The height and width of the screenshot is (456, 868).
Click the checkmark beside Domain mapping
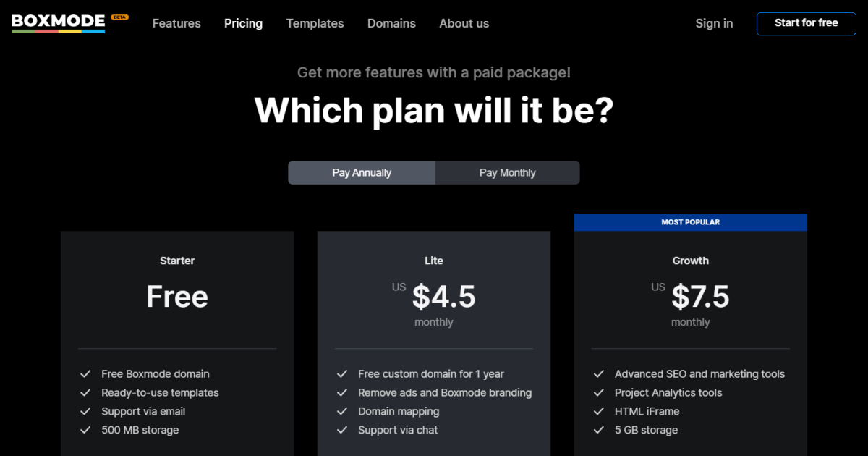pyautogui.click(x=342, y=411)
